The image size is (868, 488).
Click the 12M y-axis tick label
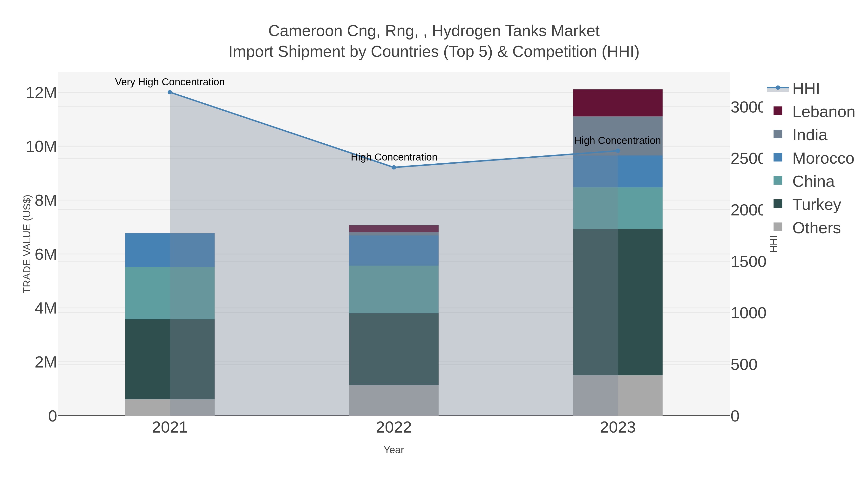[x=41, y=93]
